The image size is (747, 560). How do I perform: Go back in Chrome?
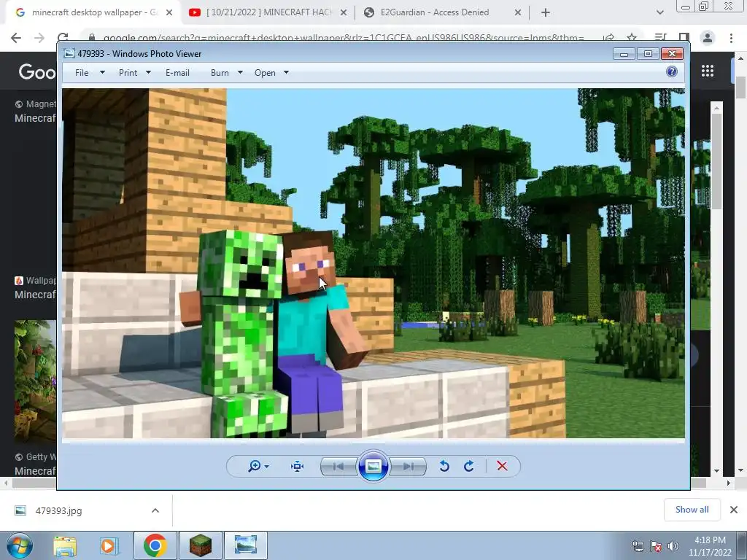point(16,38)
